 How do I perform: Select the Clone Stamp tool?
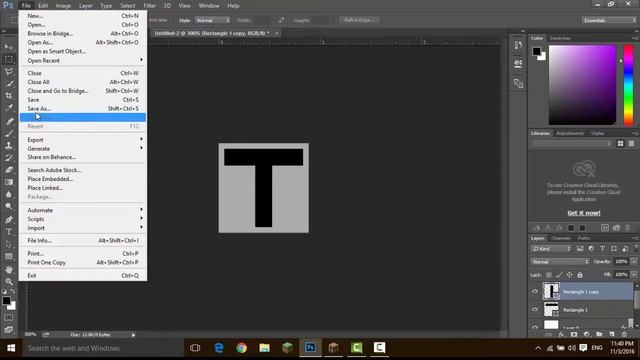(9, 146)
